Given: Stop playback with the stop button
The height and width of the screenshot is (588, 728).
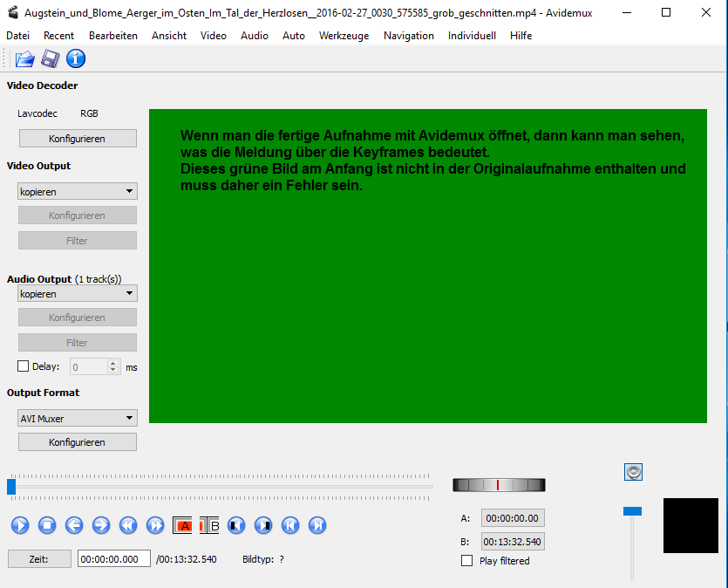Looking at the screenshot, I should click(x=47, y=525).
